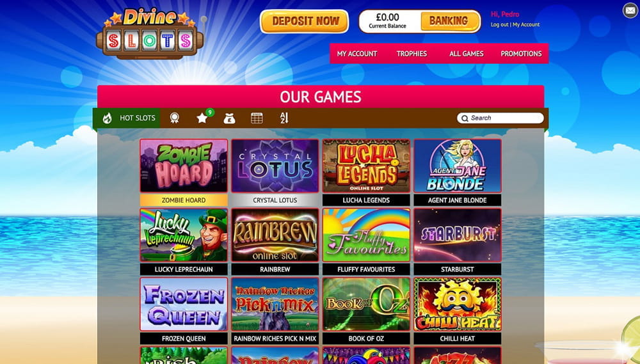
Task: Select the bingo grid category icon
Action: pos(257,118)
